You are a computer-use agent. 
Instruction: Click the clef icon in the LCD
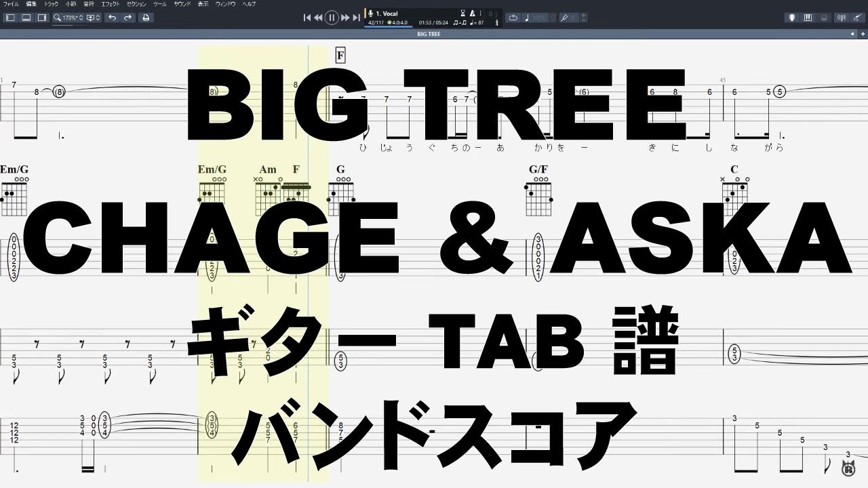[497, 22]
